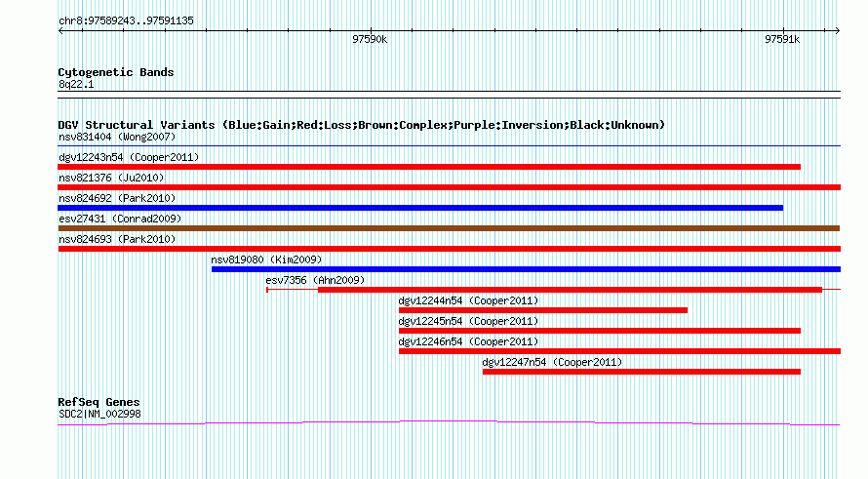Select the red dgv12247n54 loss bar
The height and width of the screenshot is (479, 868).
coord(642,372)
